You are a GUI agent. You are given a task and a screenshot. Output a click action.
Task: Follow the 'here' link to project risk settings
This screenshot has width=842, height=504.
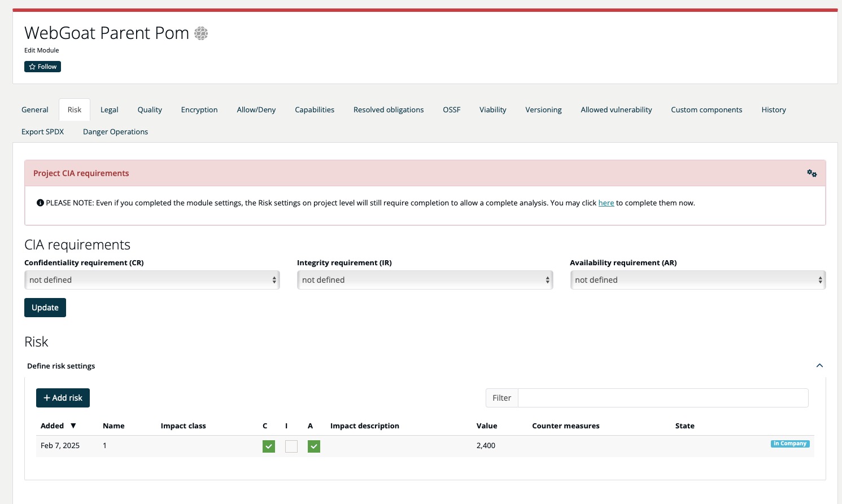(606, 203)
